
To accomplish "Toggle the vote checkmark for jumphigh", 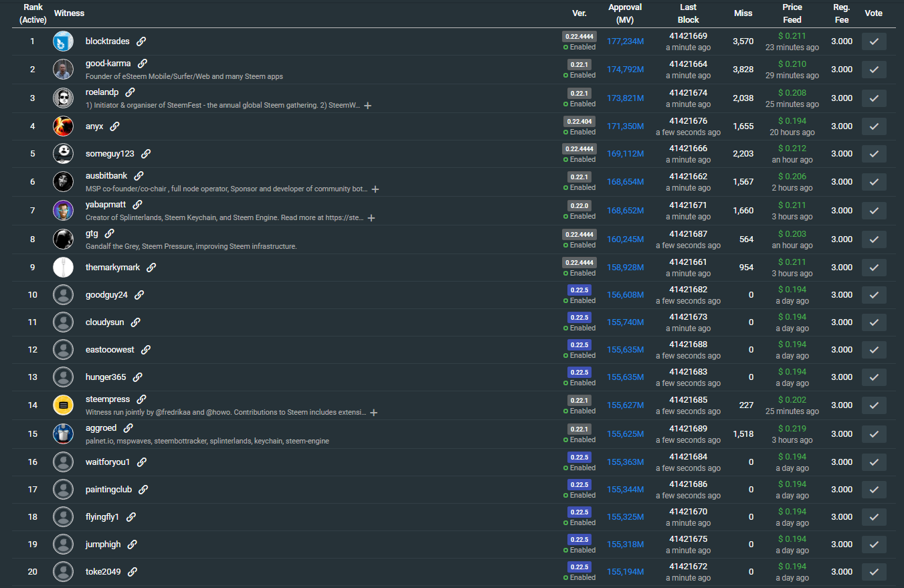I will click(873, 545).
